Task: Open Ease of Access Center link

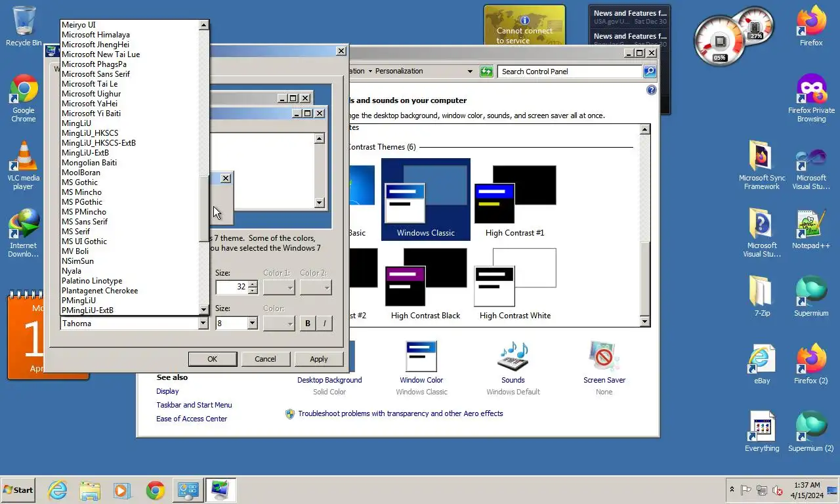Action: 192,419
